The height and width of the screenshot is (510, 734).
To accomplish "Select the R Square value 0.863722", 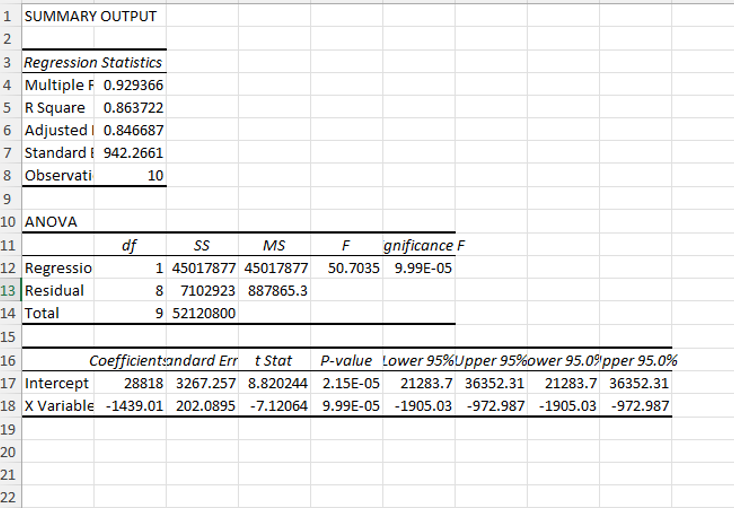I will click(x=130, y=108).
